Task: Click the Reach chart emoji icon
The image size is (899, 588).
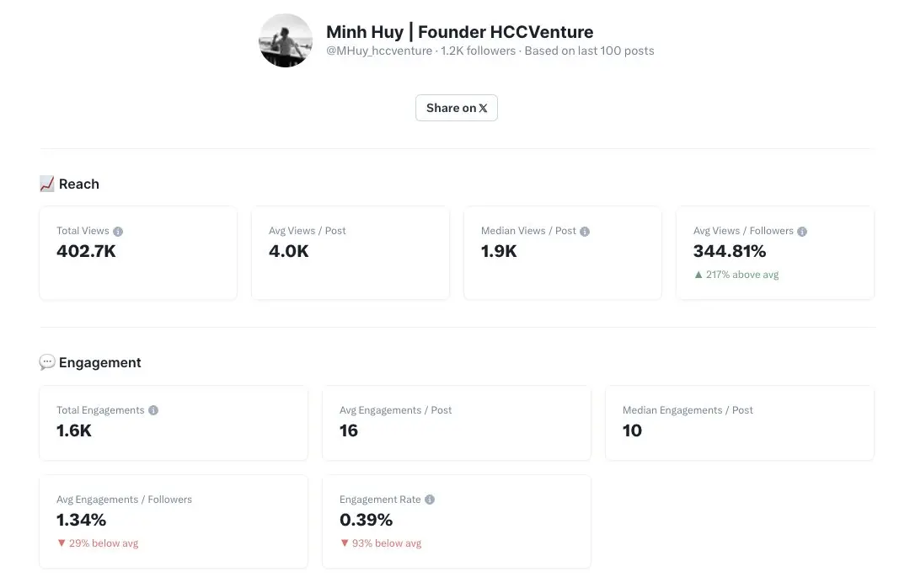Action: coord(47,184)
